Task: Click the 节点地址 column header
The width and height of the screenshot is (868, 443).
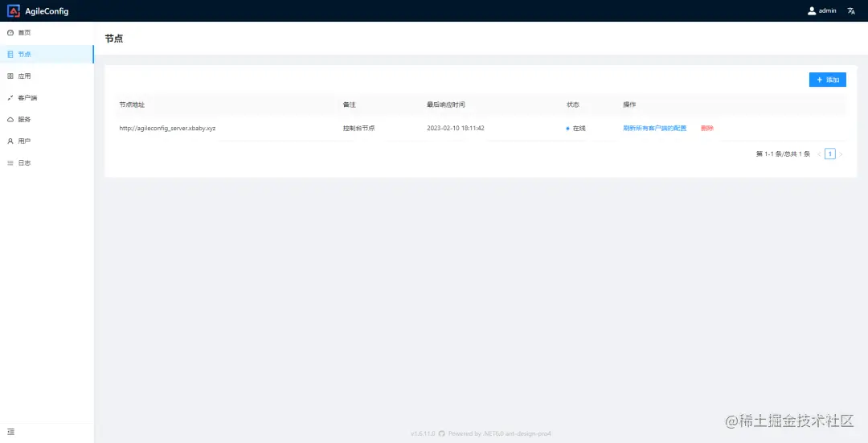Action: (x=133, y=105)
